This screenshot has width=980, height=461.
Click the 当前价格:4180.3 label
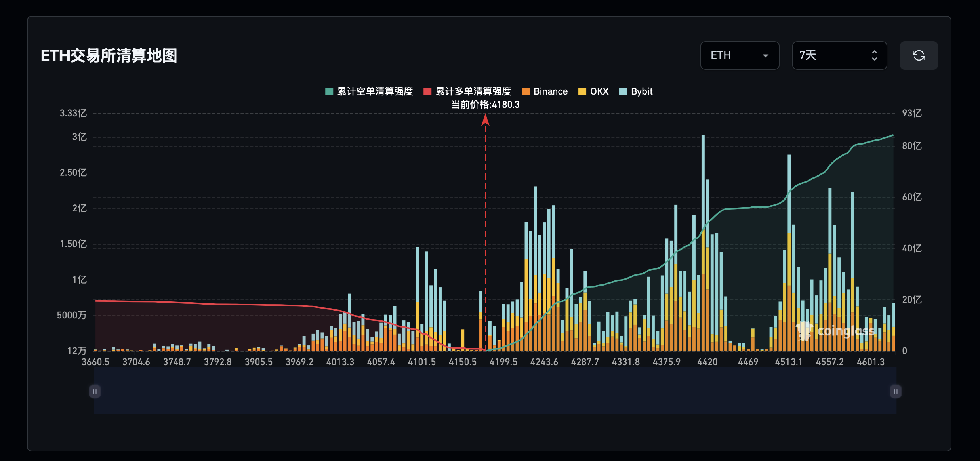(485, 105)
